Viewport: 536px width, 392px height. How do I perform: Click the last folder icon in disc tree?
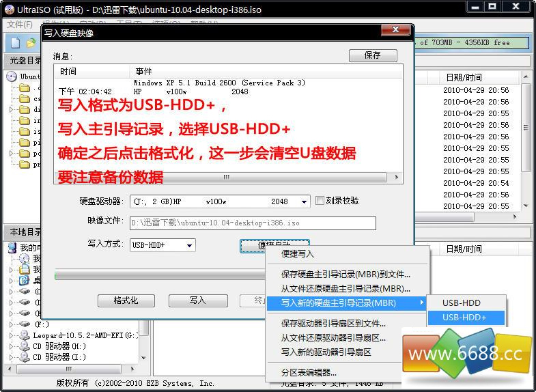[25, 165]
